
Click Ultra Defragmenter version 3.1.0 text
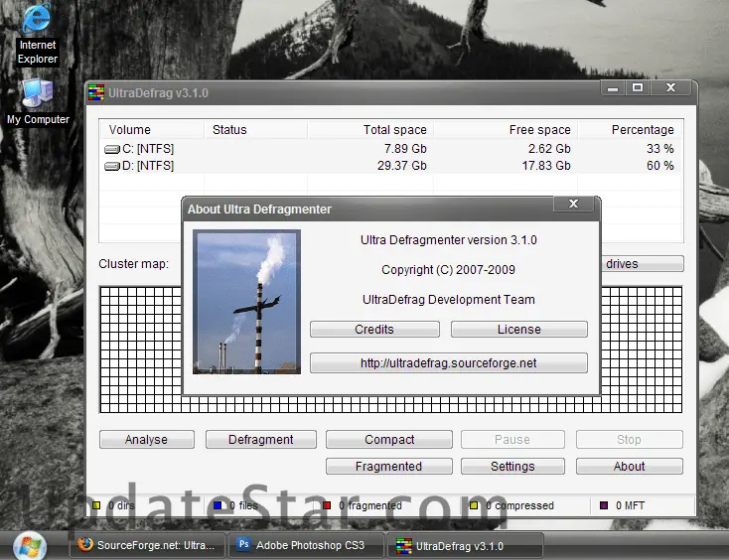click(x=449, y=240)
